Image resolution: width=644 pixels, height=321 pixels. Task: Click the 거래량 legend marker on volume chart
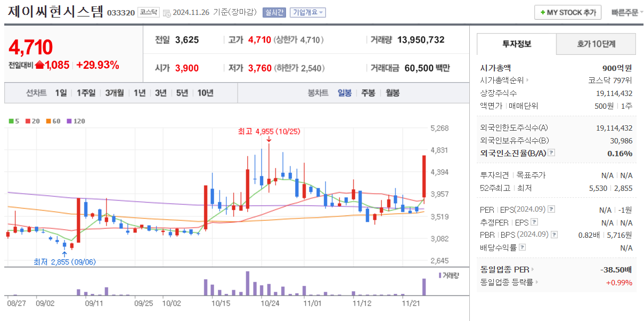(x=440, y=275)
